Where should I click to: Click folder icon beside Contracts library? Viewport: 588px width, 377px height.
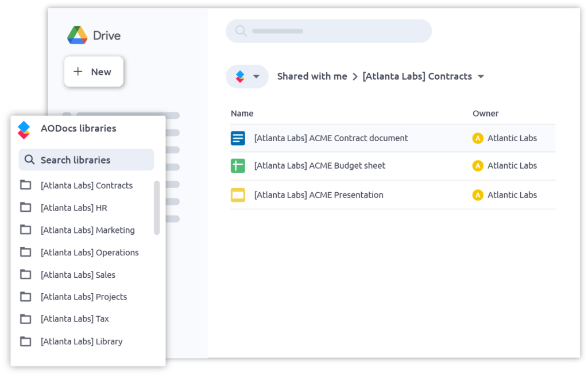[25, 185]
